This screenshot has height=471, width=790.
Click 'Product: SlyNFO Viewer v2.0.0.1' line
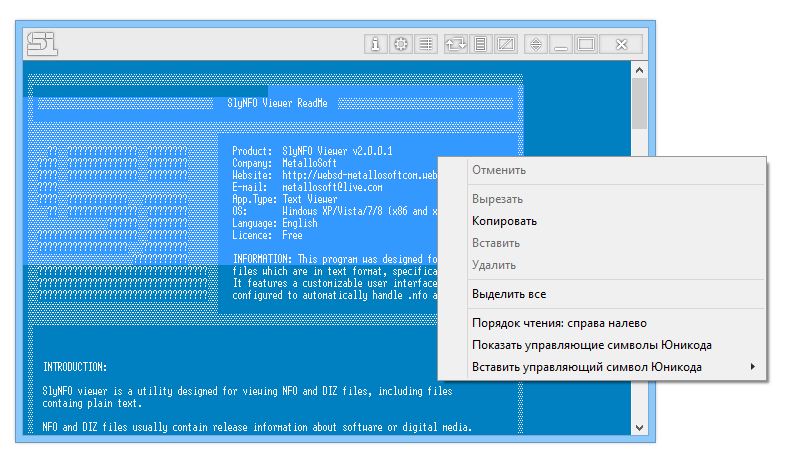(x=312, y=151)
